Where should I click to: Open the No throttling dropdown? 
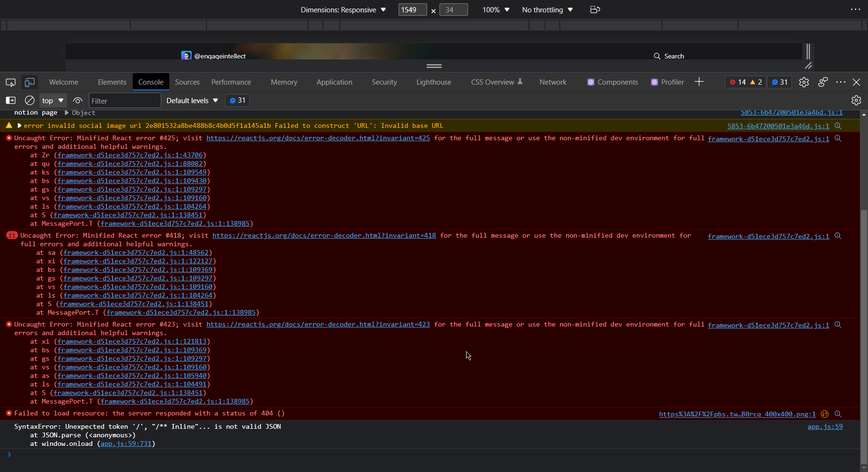pos(547,10)
